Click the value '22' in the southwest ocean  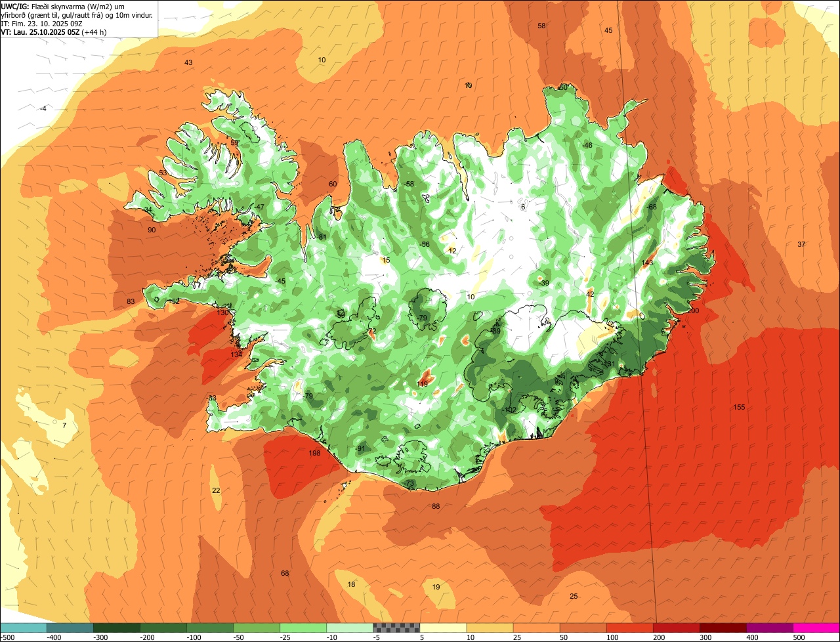[x=216, y=491]
